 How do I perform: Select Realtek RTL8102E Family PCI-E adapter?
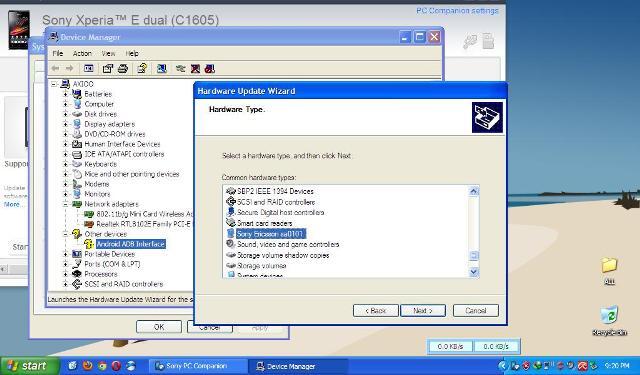tap(143, 224)
